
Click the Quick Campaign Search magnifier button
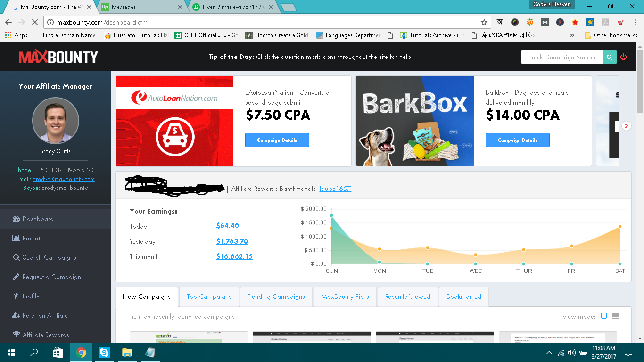pos(610,57)
